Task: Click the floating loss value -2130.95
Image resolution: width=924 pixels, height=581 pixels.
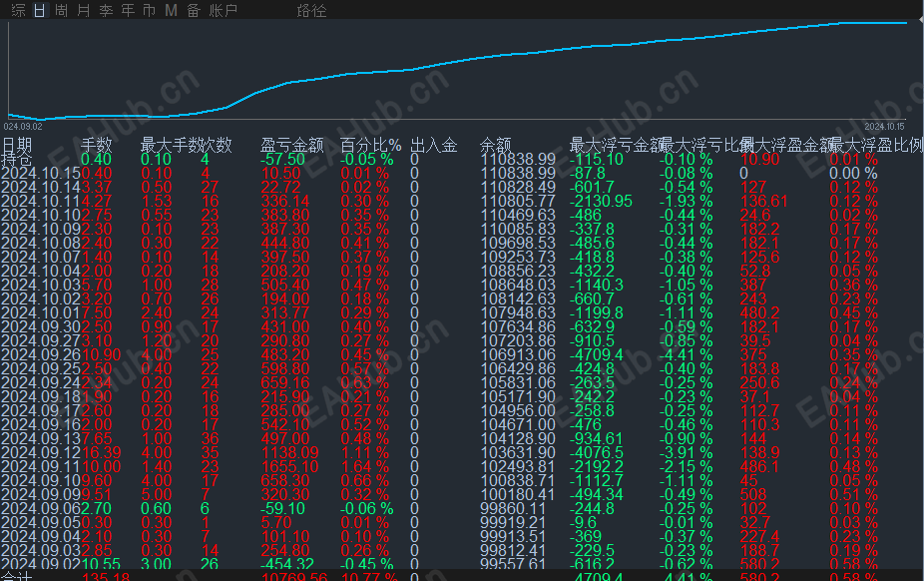Action: coord(601,202)
